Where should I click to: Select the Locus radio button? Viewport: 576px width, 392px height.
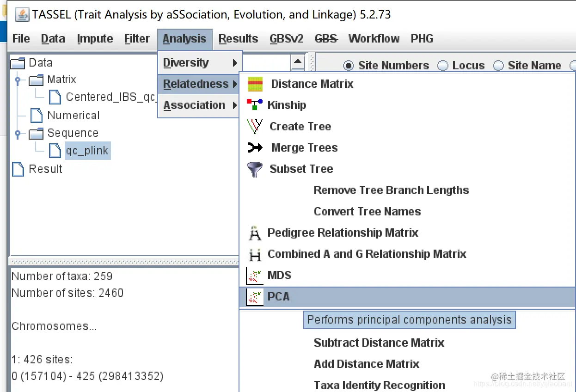(x=443, y=66)
